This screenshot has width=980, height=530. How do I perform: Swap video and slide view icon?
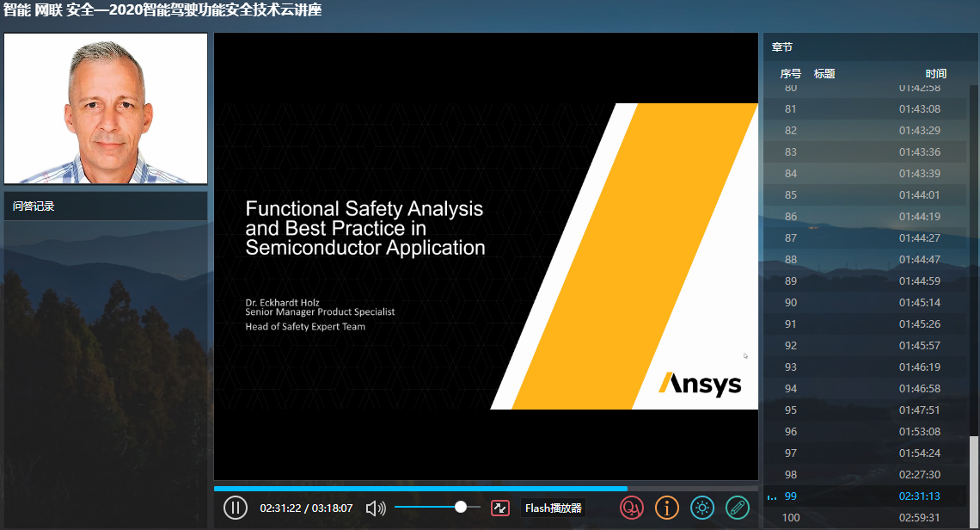coord(500,508)
